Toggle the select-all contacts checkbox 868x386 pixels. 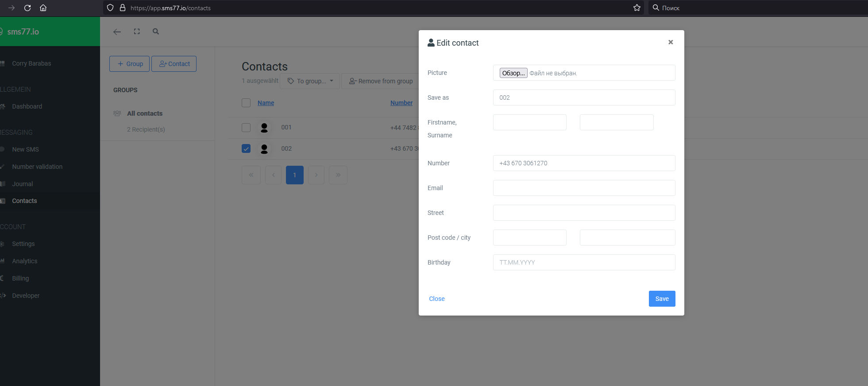pos(246,103)
